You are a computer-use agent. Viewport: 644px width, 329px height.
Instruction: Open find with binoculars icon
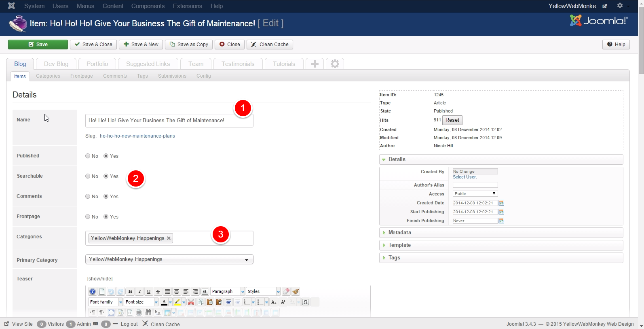coord(148,312)
